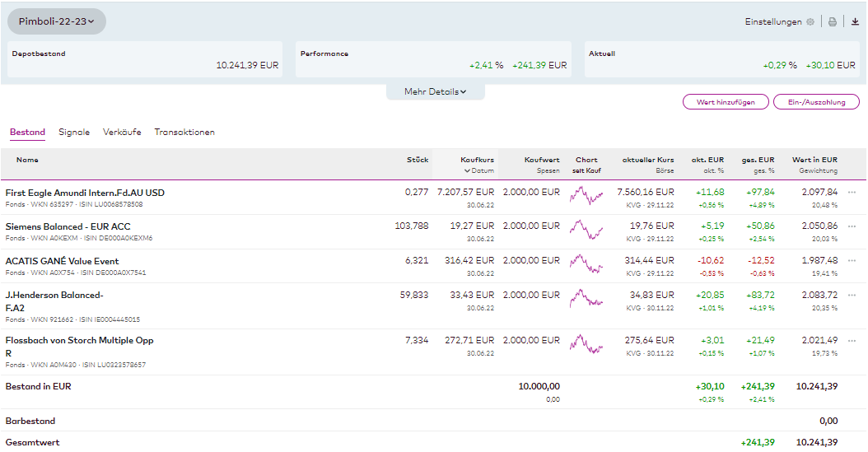Screen dimensions: 868x452
Task: Expand the Mehr Details section
Action: [435, 91]
